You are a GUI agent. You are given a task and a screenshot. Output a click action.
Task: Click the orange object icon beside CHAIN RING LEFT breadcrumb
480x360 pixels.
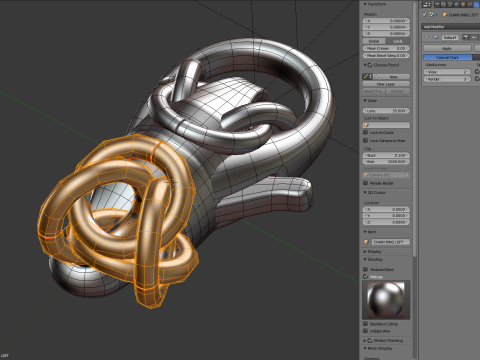445,15
